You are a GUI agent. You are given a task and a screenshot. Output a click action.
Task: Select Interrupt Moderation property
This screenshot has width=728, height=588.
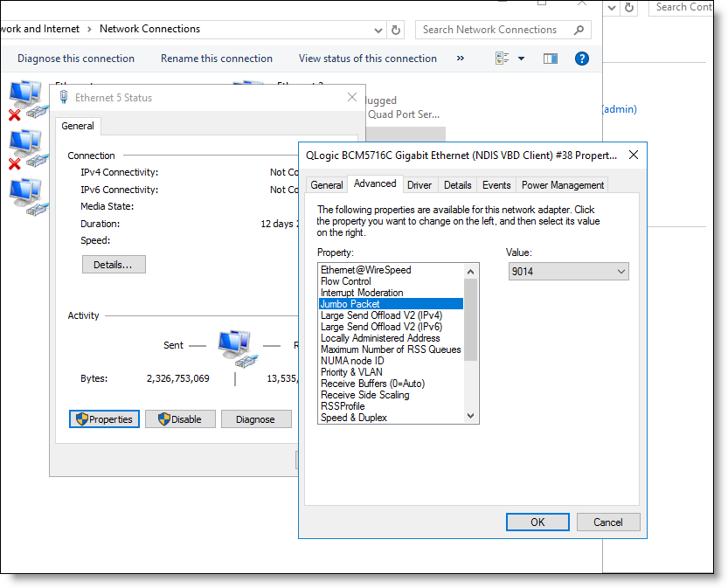(x=391, y=293)
